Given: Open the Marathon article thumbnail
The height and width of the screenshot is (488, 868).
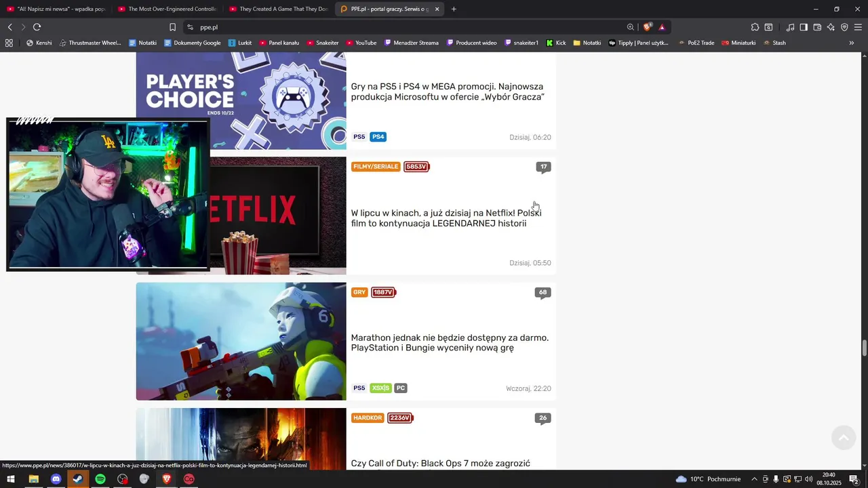Looking at the screenshot, I should [x=241, y=341].
